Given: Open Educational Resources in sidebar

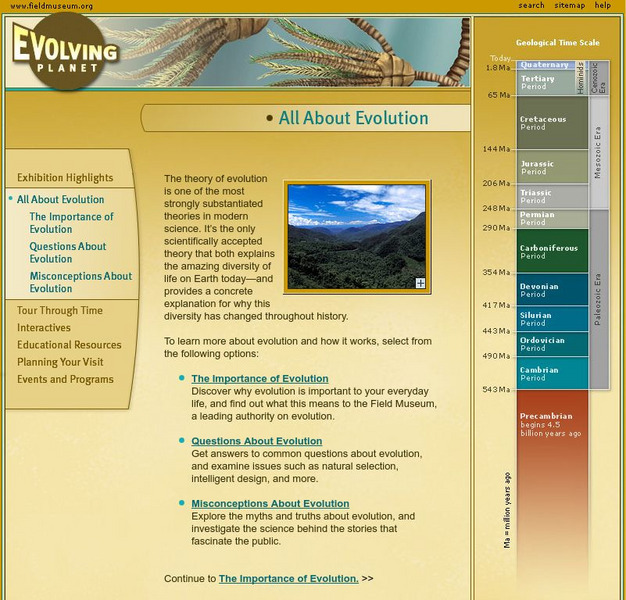Looking at the screenshot, I should (69, 345).
